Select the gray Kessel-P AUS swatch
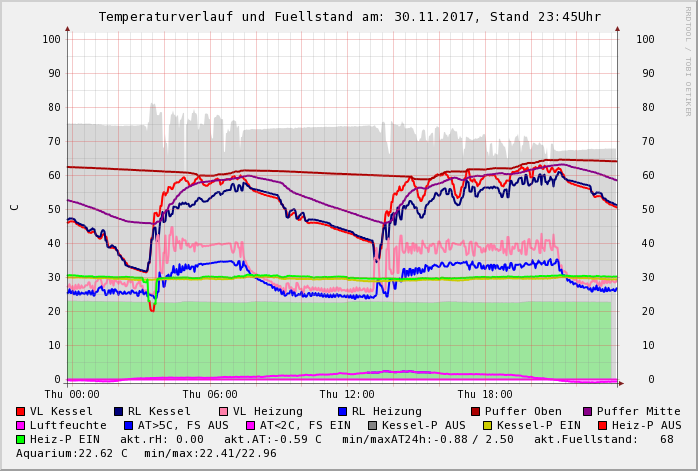 (x=372, y=425)
